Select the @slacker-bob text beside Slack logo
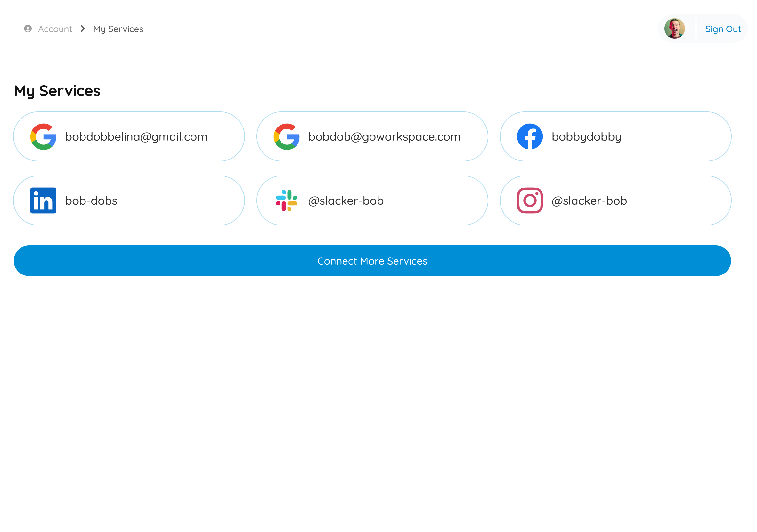This screenshot has height=532, width=757. (x=346, y=201)
